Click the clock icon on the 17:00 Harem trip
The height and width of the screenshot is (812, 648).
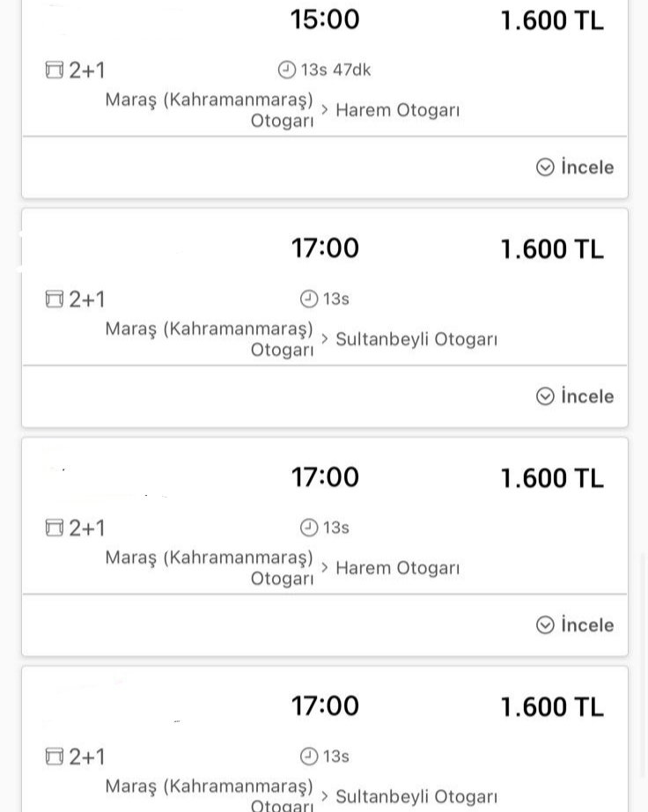tap(308, 528)
